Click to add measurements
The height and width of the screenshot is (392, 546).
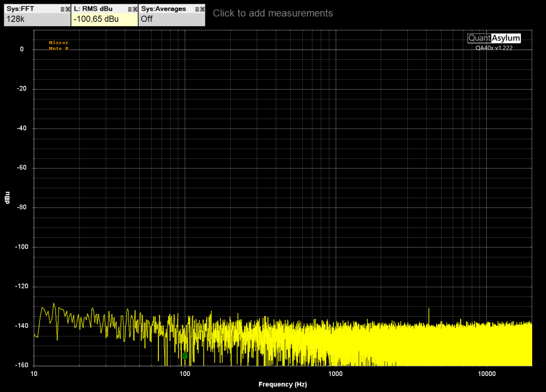tap(272, 13)
